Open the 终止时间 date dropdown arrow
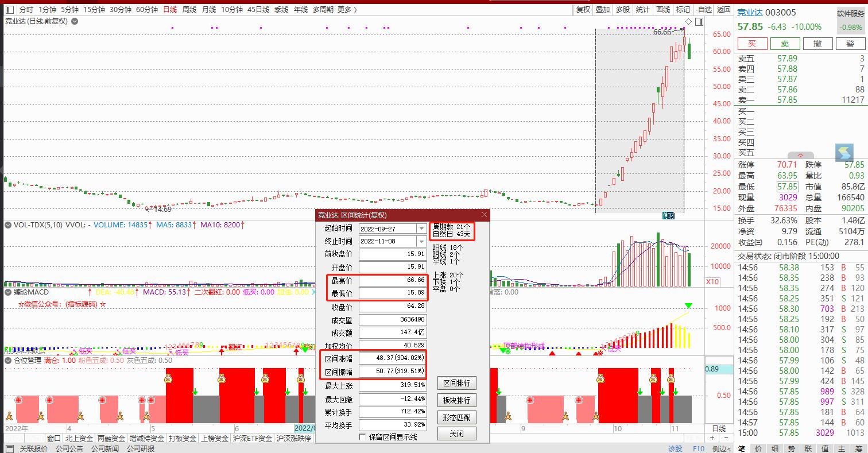This screenshot has height=453, width=868. [x=422, y=241]
